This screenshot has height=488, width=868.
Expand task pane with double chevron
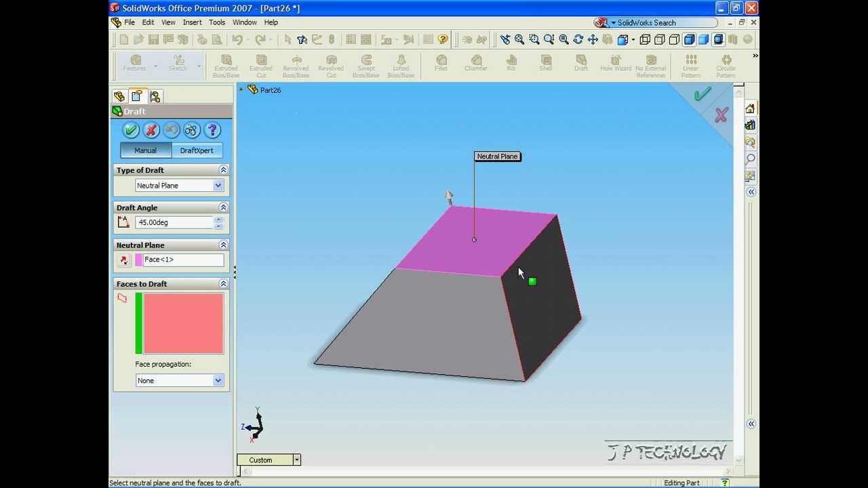(x=751, y=192)
